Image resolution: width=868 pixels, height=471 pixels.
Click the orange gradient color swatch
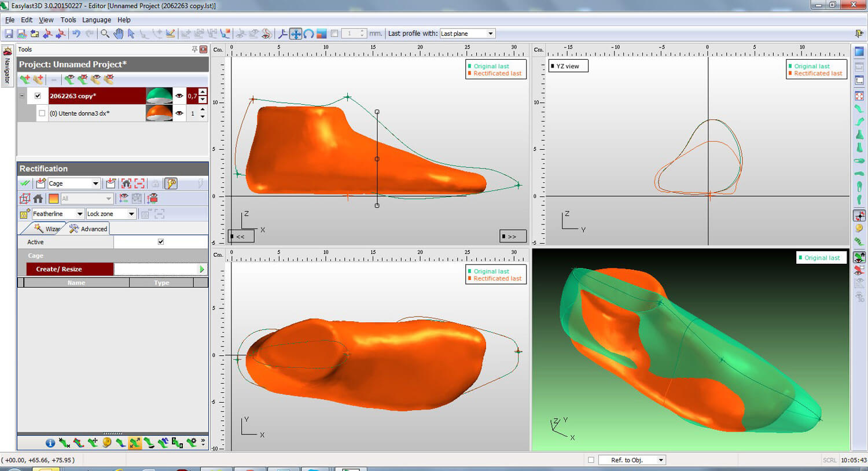[x=53, y=198]
